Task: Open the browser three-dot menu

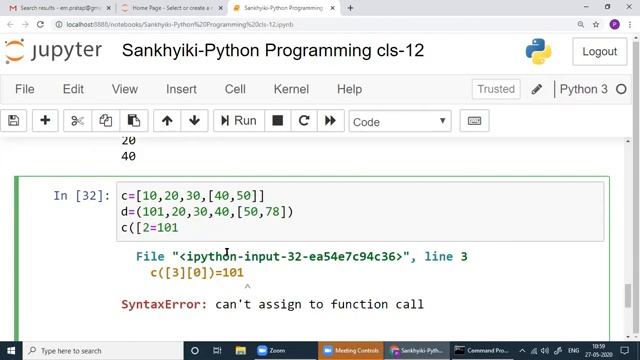Action: 630,24
